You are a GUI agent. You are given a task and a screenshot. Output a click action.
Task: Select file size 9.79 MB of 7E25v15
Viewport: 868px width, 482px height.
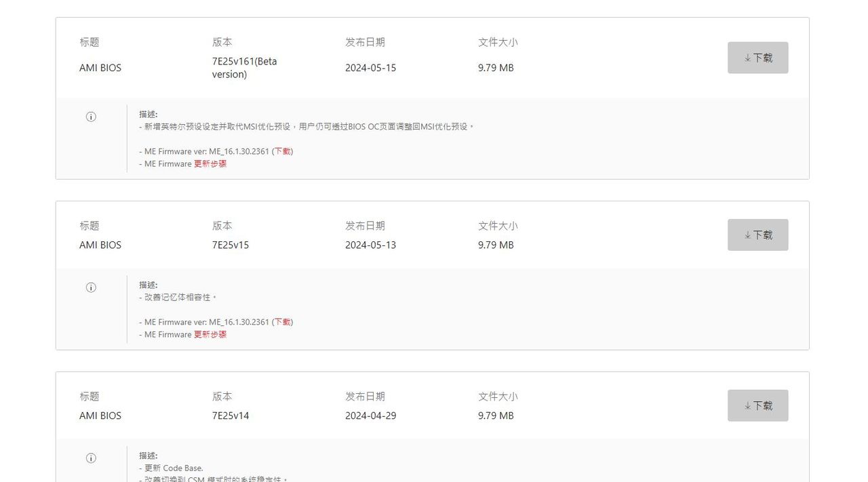tap(496, 245)
